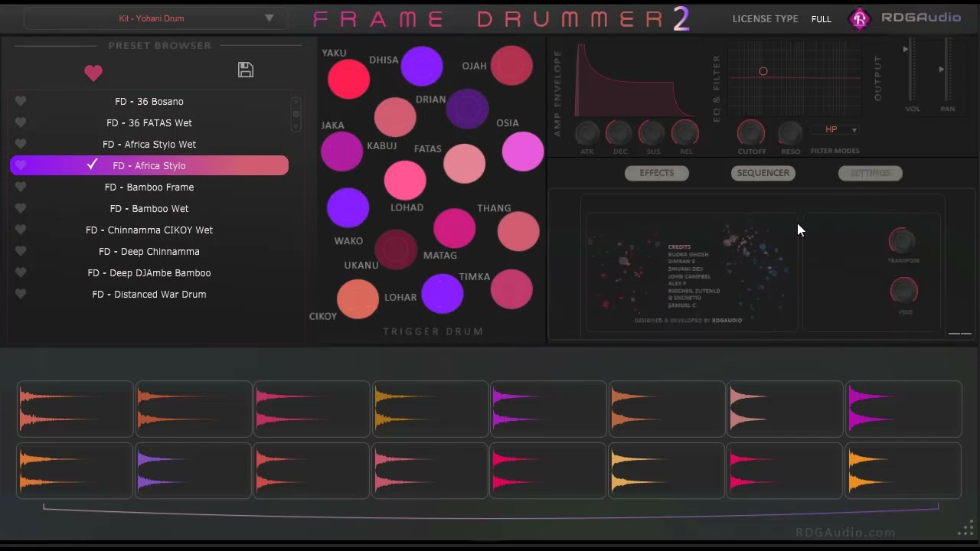Image resolution: width=980 pixels, height=551 pixels.
Task: Favorite the FD - Bamboo Frame preset
Action: tap(21, 187)
